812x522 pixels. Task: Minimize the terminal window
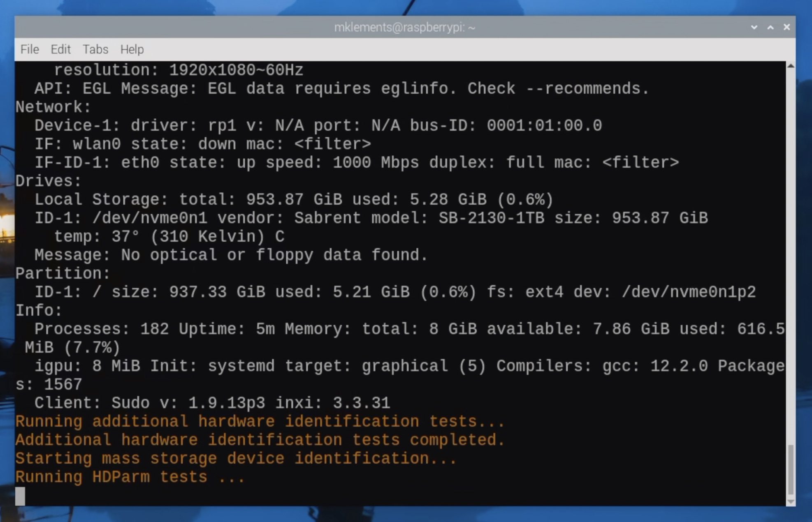coord(754,27)
